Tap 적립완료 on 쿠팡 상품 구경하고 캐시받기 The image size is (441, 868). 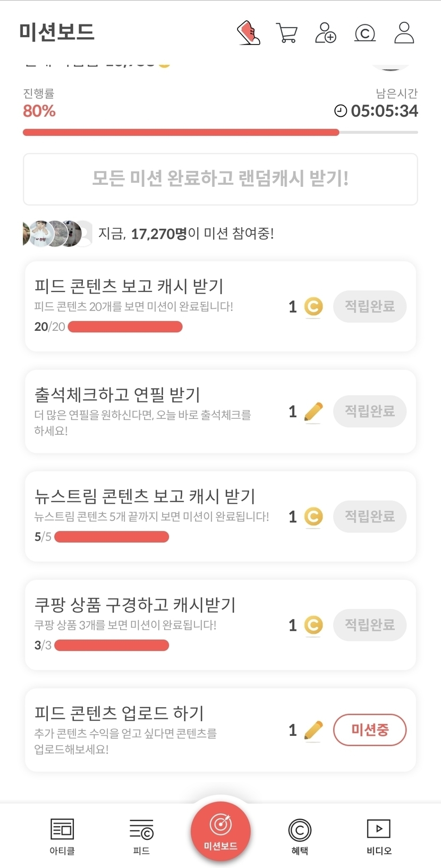click(x=370, y=625)
